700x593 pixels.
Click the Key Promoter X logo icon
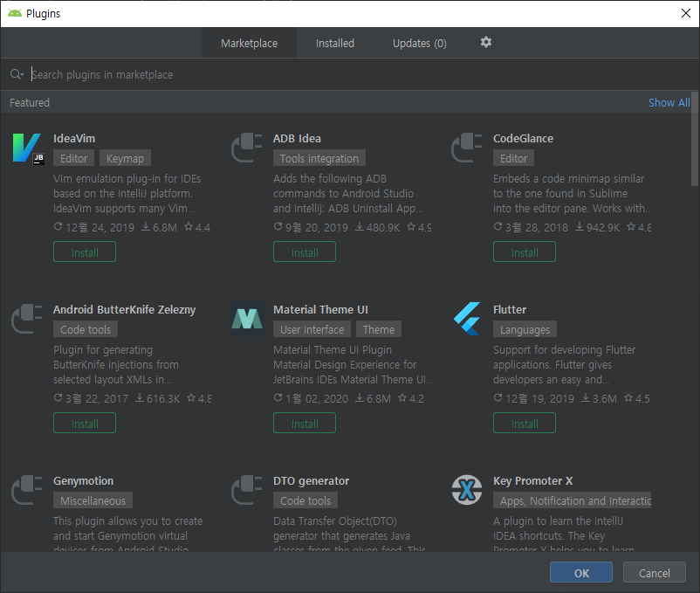[467, 490]
